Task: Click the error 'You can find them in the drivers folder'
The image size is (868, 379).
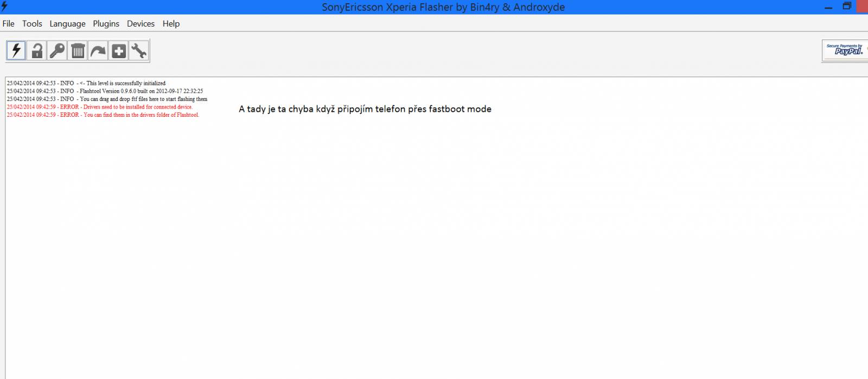Action: coord(103,115)
